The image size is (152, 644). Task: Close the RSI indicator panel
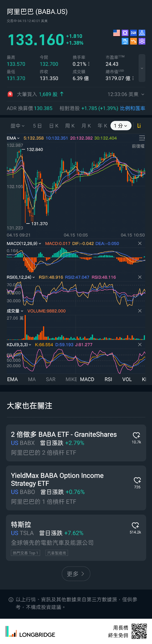[140, 277]
